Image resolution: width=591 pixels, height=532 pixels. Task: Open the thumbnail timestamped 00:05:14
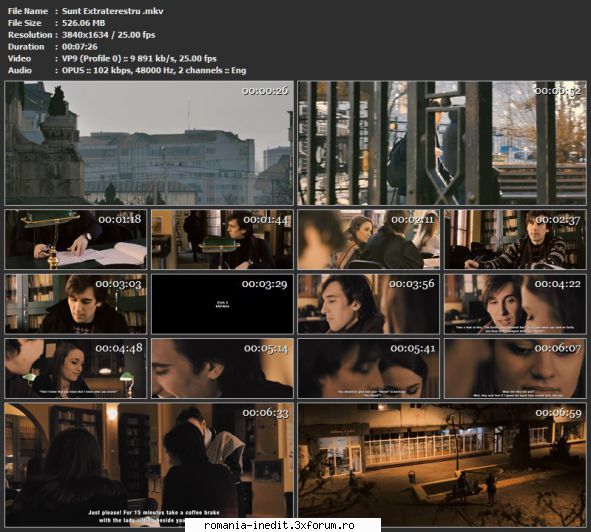pos(222,368)
